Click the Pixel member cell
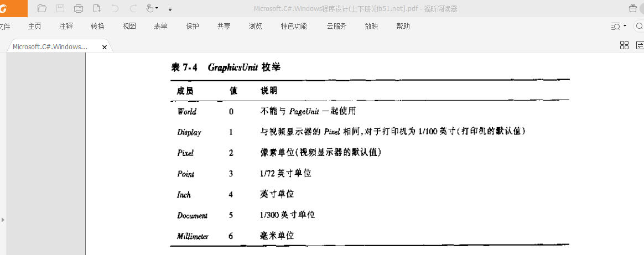This screenshot has width=644, height=255. click(x=185, y=153)
